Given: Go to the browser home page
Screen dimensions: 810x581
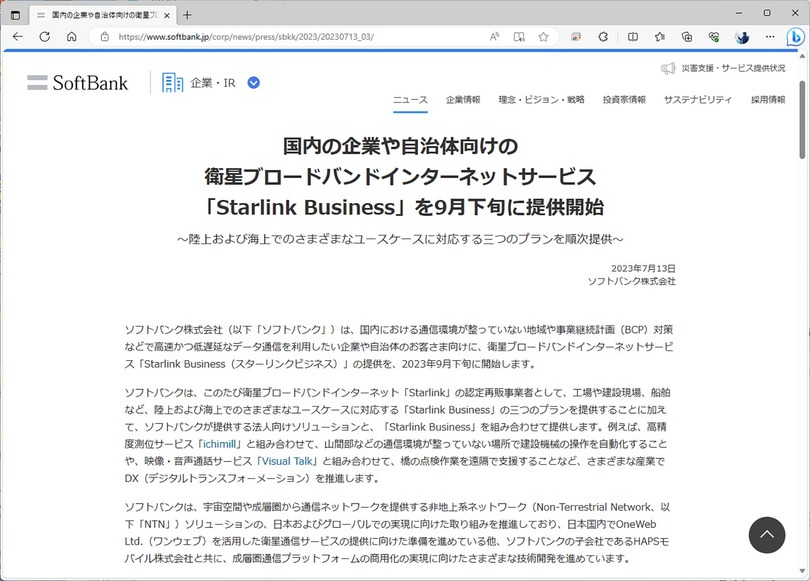Looking at the screenshot, I should [72, 37].
